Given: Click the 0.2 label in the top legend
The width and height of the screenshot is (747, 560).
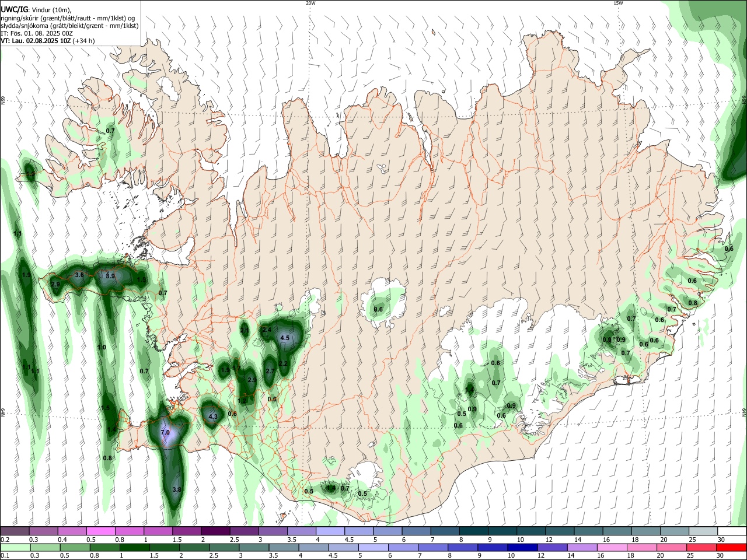Looking at the screenshot, I should click(5, 540).
